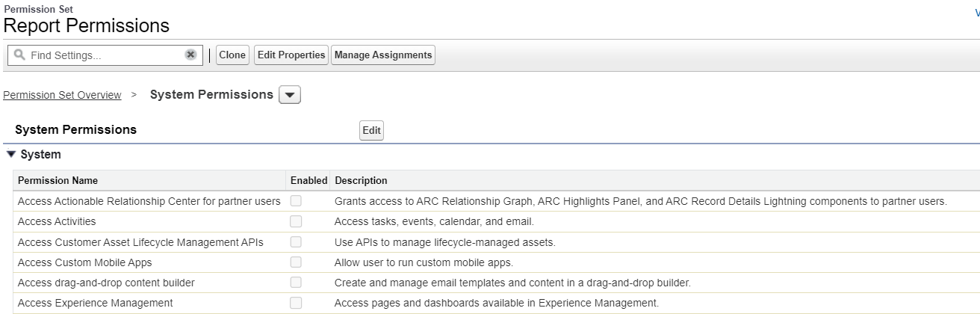The width and height of the screenshot is (980, 314).
Task: Toggle Access Actionable Relationship Center checkbox
Action: point(297,201)
